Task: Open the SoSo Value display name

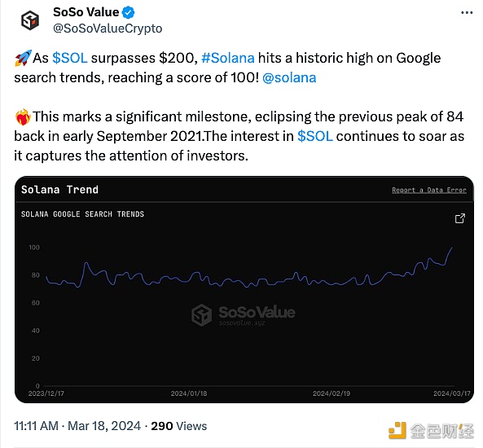Action: (x=86, y=12)
